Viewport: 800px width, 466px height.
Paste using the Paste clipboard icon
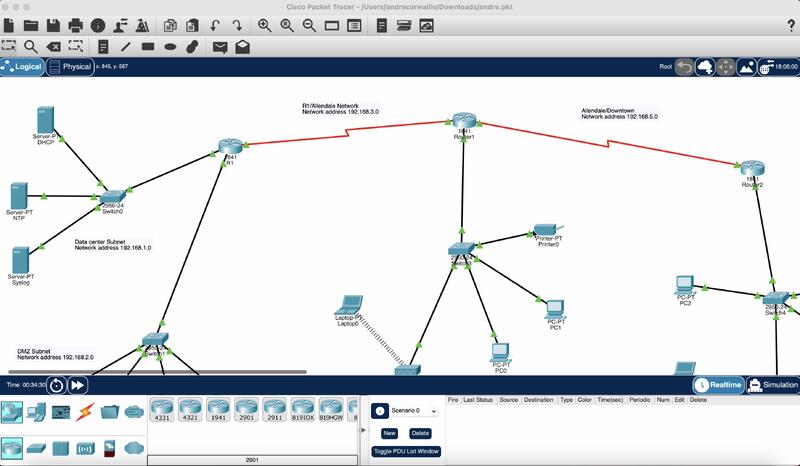tap(192, 26)
